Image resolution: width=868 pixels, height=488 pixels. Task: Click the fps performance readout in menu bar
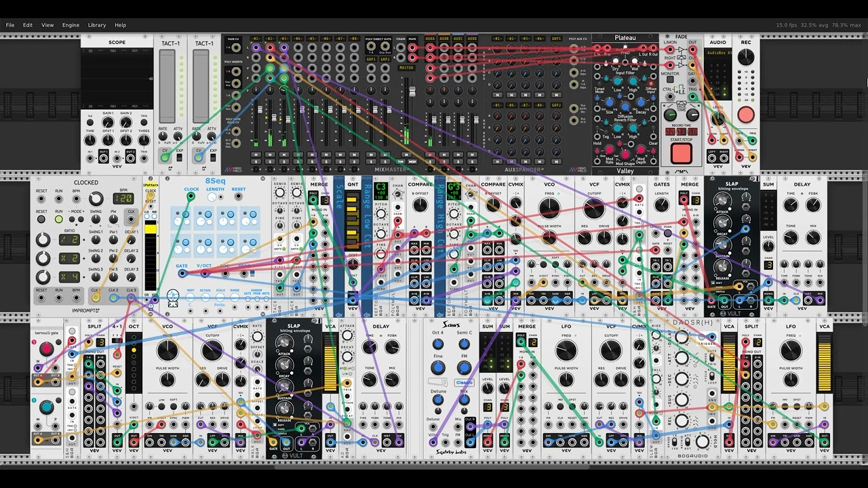point(818,25)
